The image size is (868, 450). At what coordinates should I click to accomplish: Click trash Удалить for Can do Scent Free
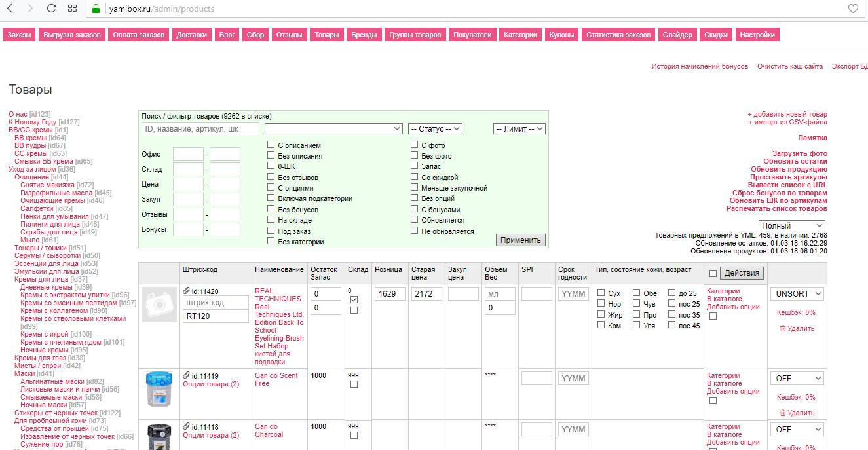coord(797,413)
